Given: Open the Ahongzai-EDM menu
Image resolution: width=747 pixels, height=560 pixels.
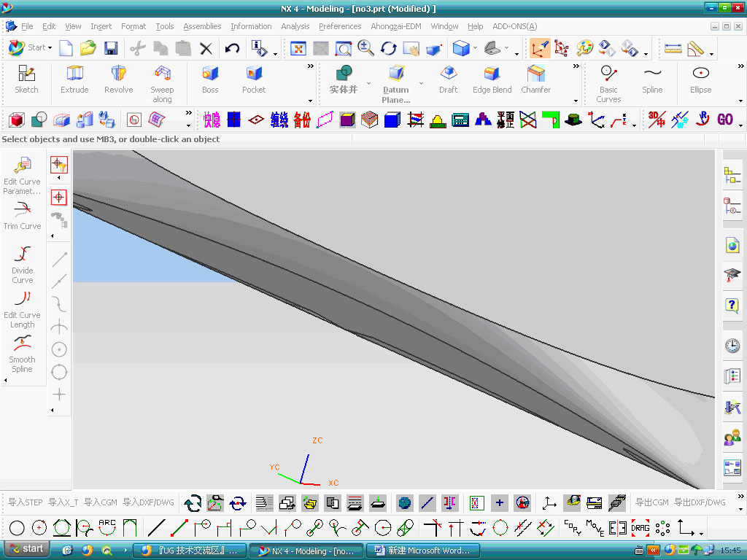Looking at the screenshot, I should (396, 26).
